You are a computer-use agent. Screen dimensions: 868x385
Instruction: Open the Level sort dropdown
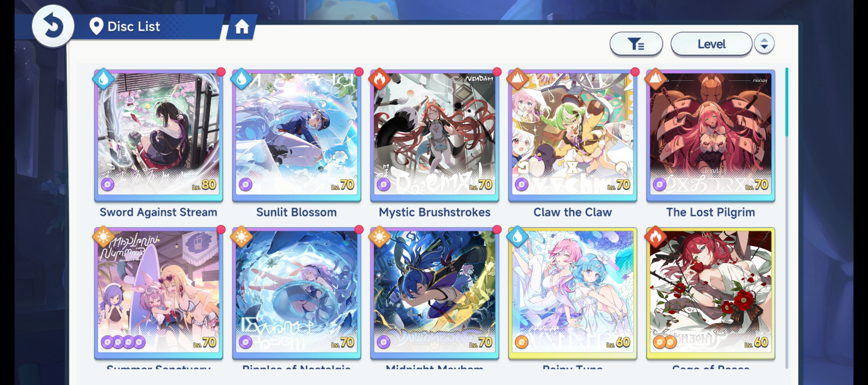point(711,44)
